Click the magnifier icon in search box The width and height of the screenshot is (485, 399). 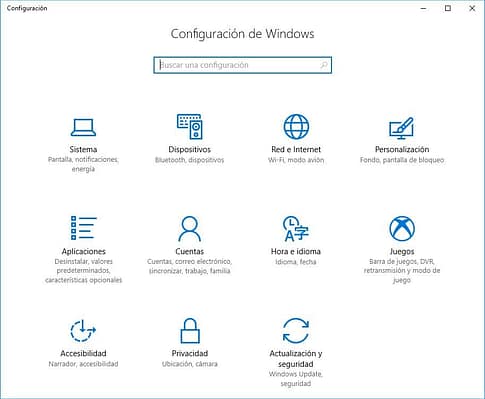324,65
